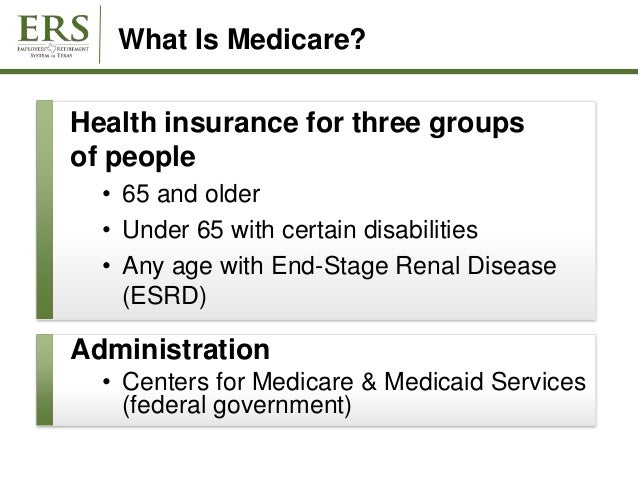This screenshot has width=638, height=479.
Task: Click 'Employees Retirement System of Texas' tagline
Action: pyautogui.click(x=53, y=52)
